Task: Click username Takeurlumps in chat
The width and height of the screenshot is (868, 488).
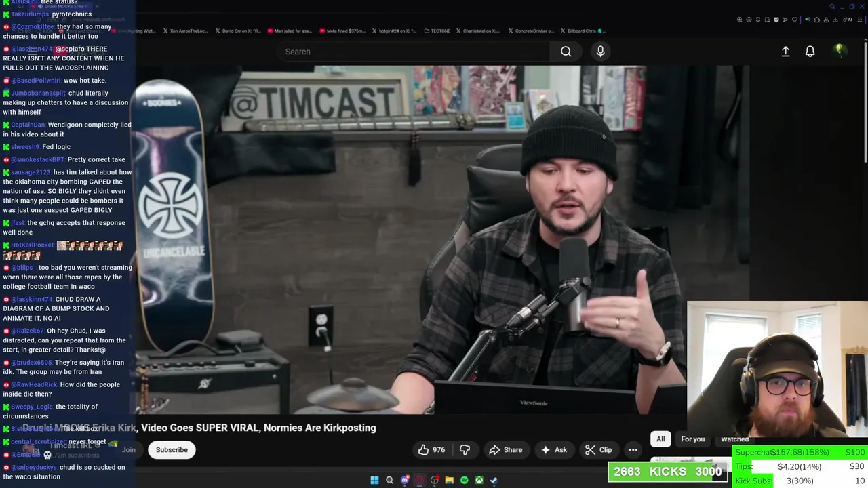Action: [x=31, y=14]
